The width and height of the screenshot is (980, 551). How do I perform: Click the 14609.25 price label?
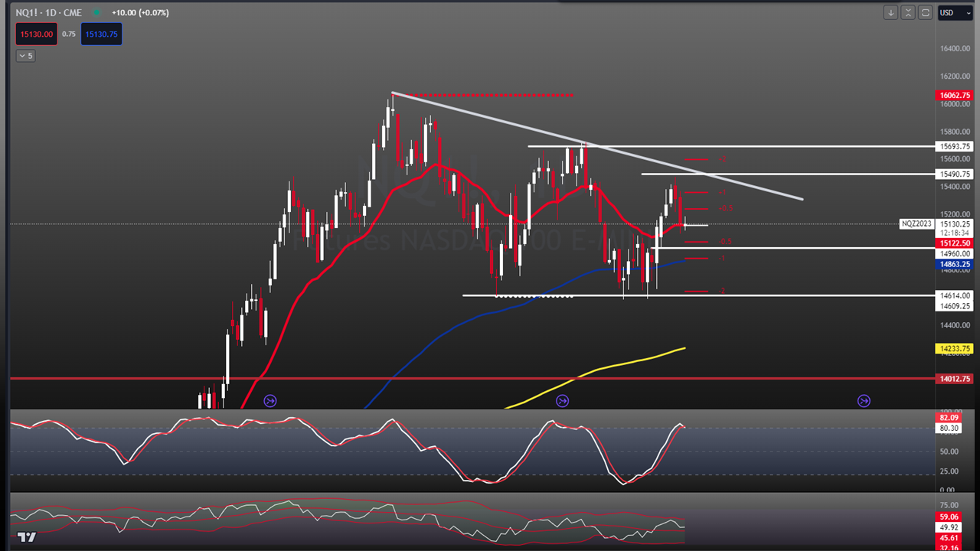(x=954, y=306)
